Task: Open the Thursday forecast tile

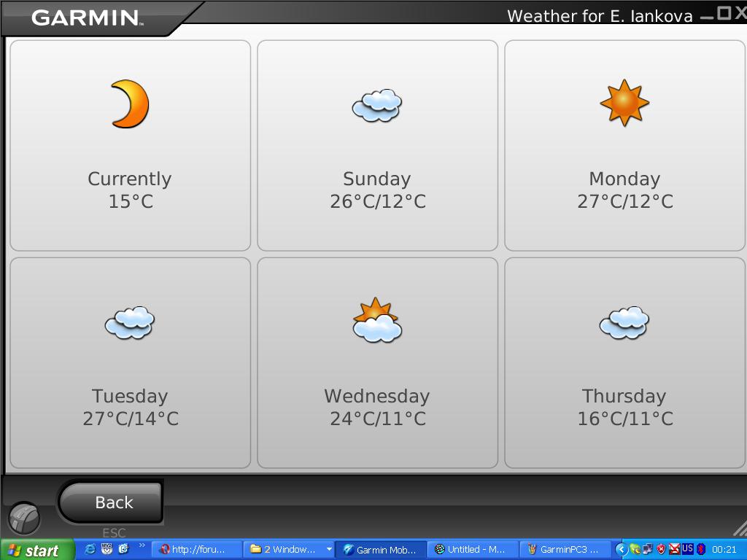Action: pyautogui.click(x=624, y=363)
